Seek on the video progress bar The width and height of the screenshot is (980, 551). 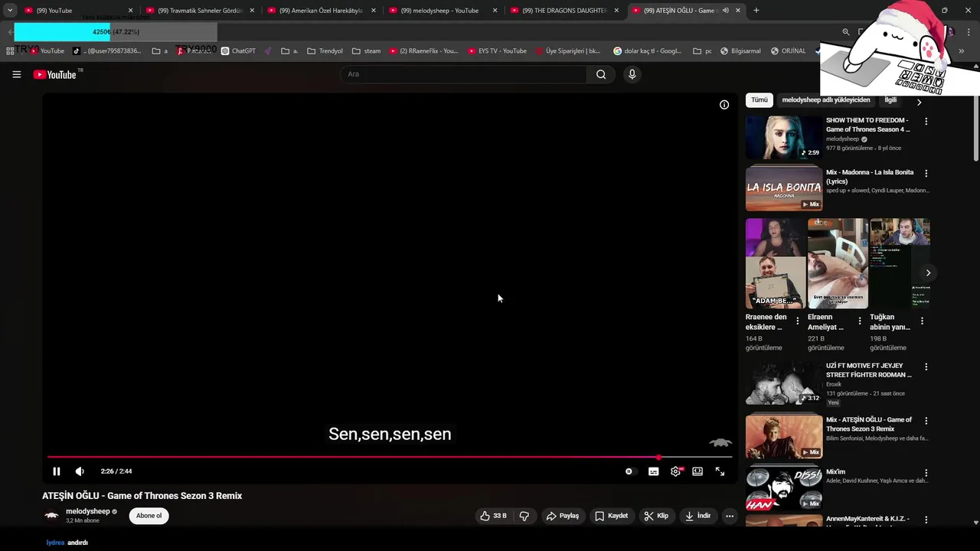click(389, 458)
